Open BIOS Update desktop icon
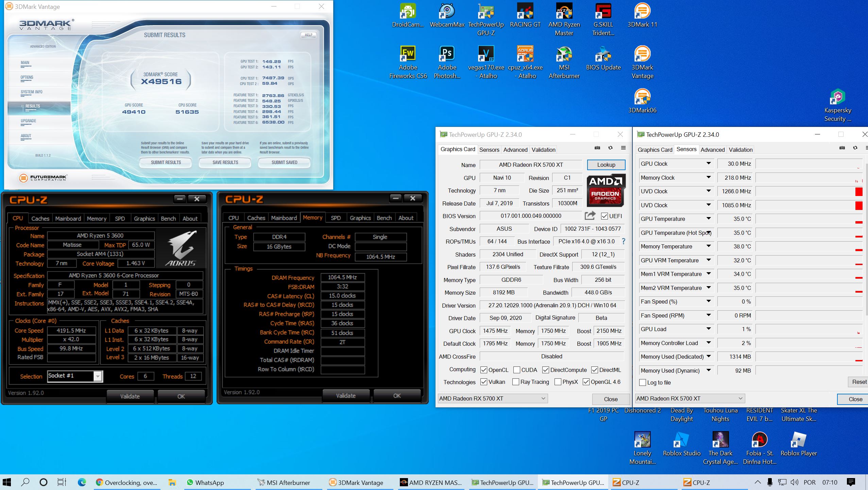The width and height of the screenshot is (868, 490). (603, 58)
